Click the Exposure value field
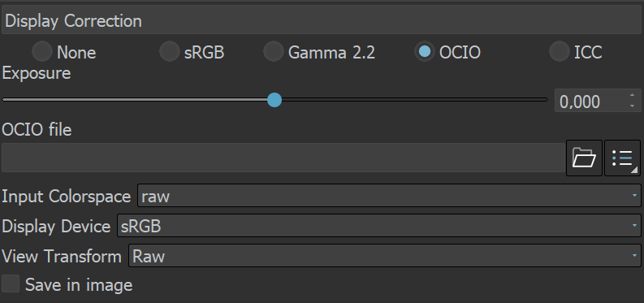 [x=591, y=101]
